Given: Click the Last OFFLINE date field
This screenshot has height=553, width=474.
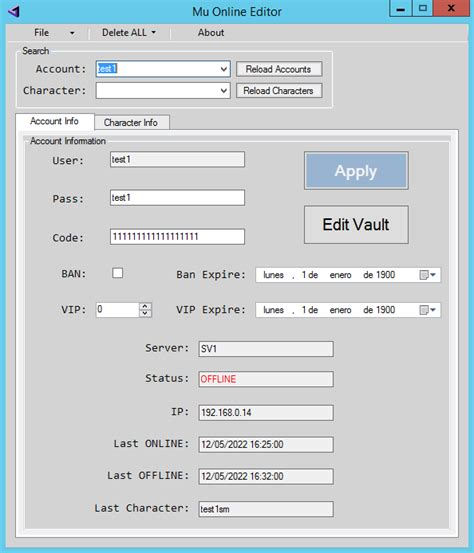Looking at the screenshot, I should pos(266,476).
